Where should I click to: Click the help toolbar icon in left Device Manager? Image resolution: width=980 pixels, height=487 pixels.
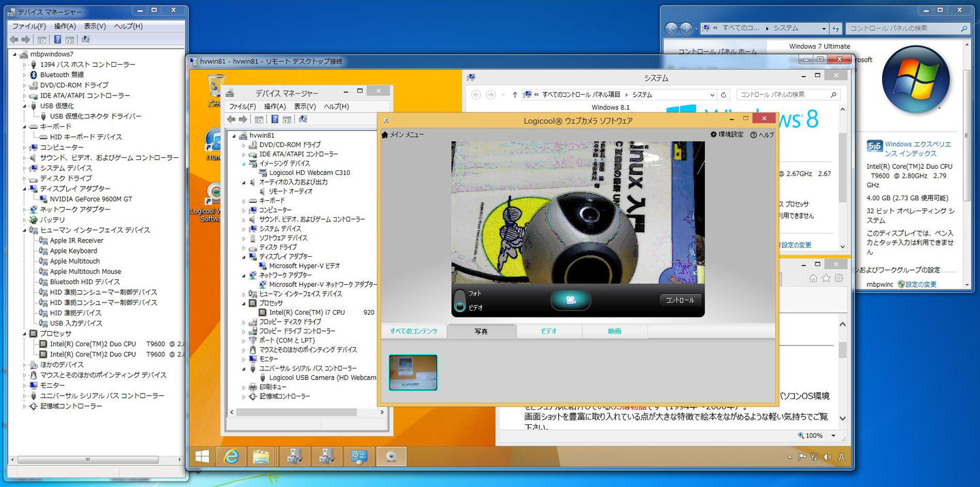[x=58, y=40]
